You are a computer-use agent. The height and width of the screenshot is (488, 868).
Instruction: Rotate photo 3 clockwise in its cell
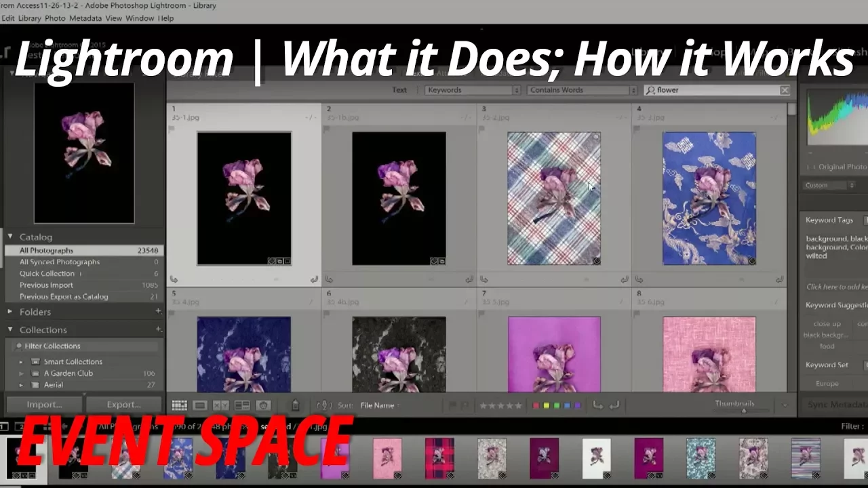[x=625, y=279]
